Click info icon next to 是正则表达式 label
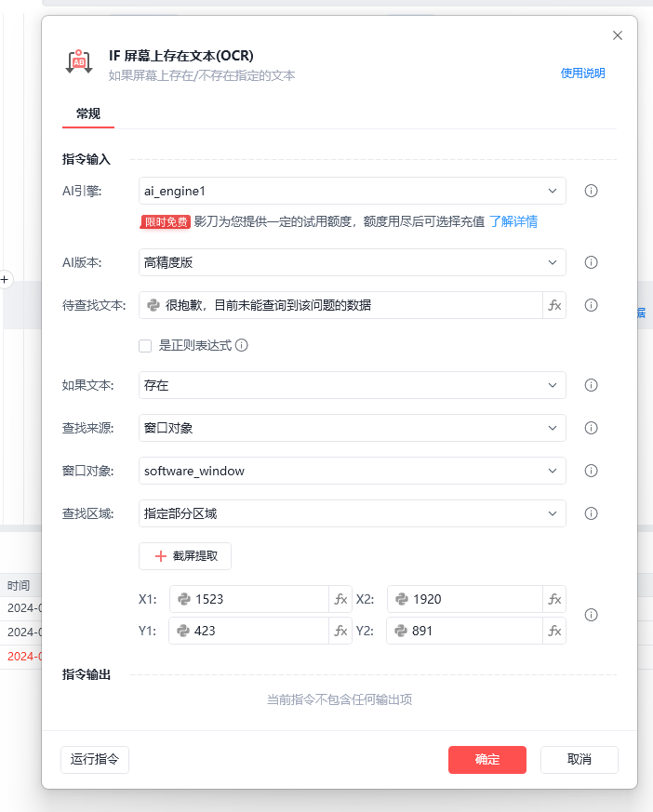This screenshot has width=653, height=812. point(241,345)
